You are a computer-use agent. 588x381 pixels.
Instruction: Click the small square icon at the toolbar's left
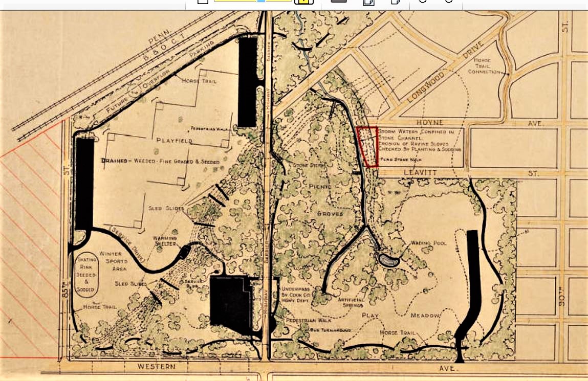coord(203,2)
